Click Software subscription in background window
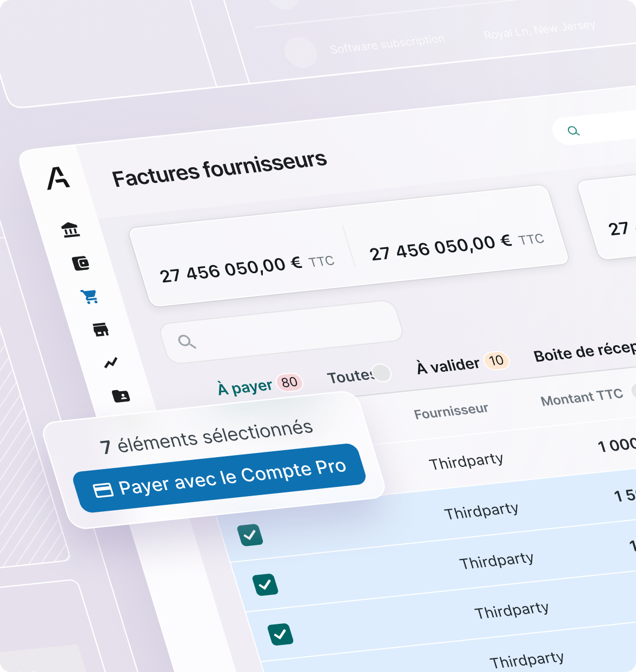The height and width of the screenshot is (672, 636). point(387,44)
